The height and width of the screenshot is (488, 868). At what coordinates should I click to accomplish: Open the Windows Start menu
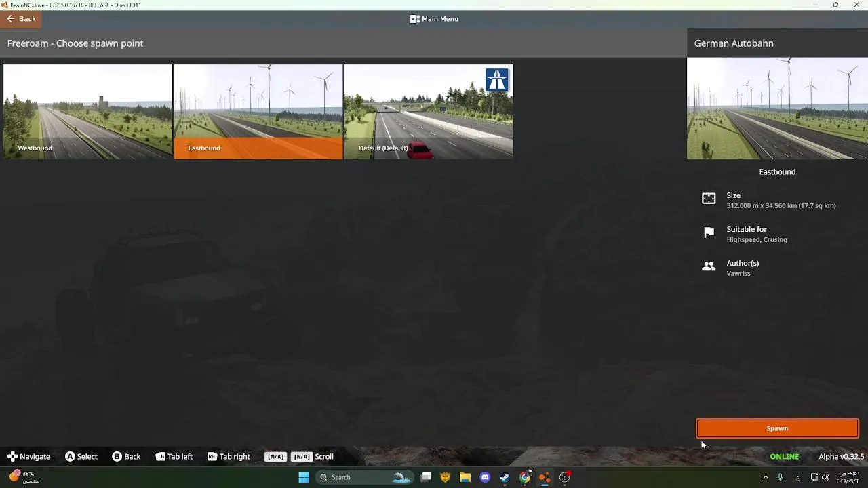[x=304, y=477]
